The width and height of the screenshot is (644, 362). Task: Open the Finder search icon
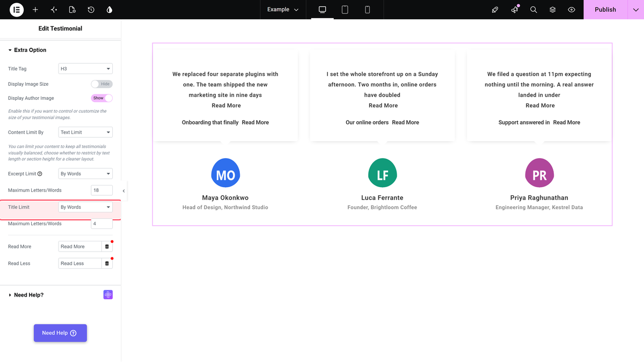coord(533,10)
